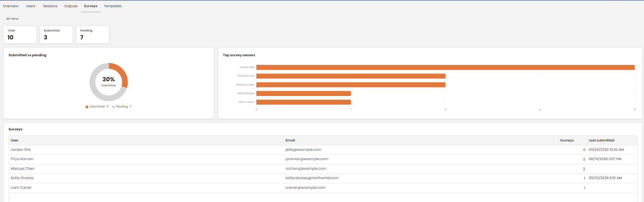Image resolution: width=644 pixels, height=202 pixels.
Task: Switch to the Templates tab
Action: pos(113,6)
